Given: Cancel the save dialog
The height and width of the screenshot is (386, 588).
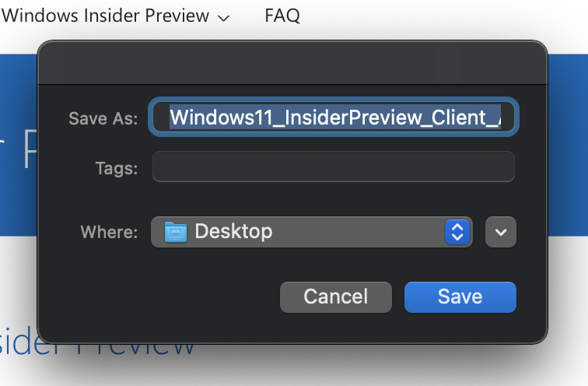Looking at the screenshot, I should 336,297.
